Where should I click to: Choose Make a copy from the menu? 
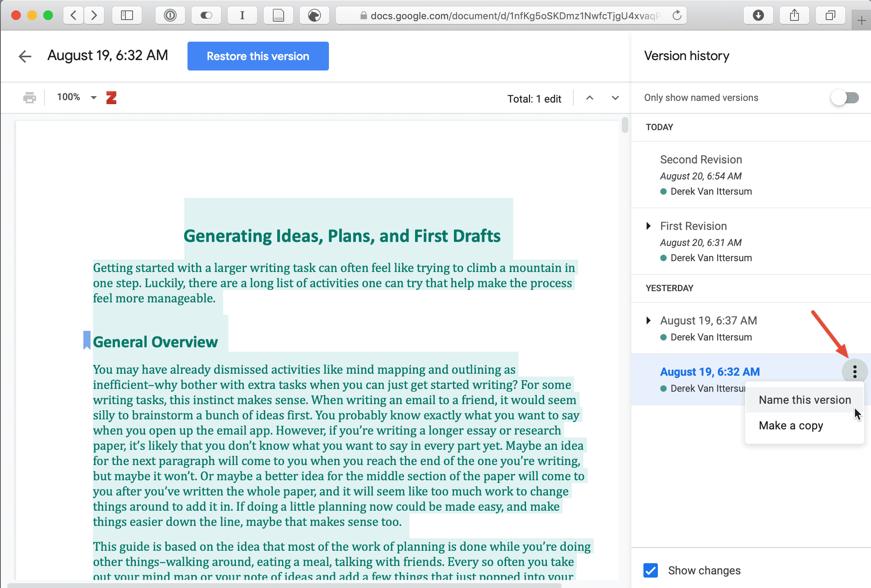[x=804, y=425]
